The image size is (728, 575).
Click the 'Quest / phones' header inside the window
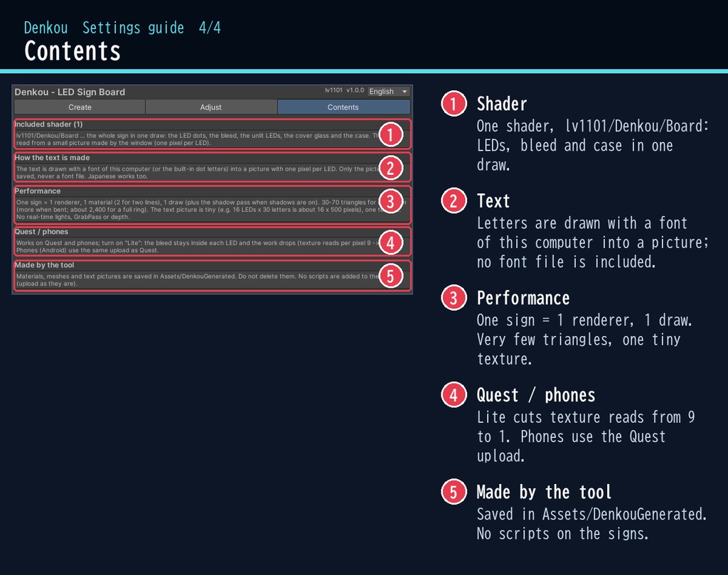[41, 232]
